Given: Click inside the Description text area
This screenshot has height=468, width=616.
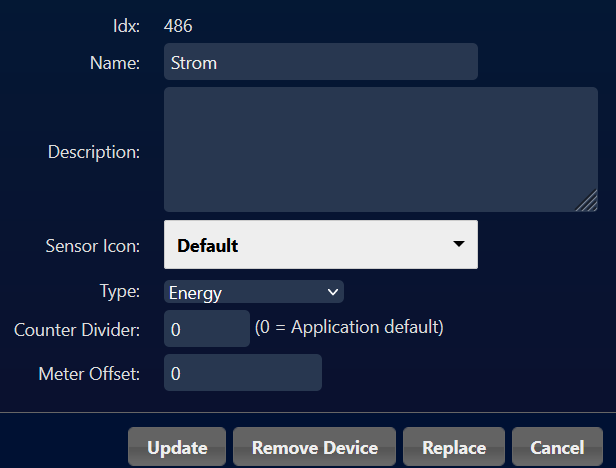Looking at the screenshot, I should click(381, 149).
